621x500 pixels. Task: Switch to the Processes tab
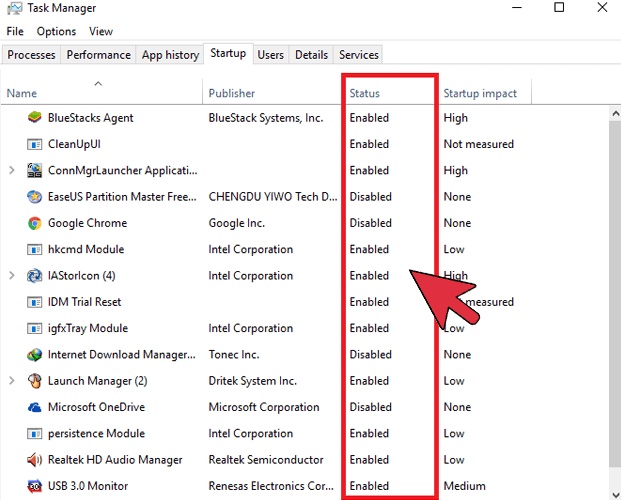31,55
